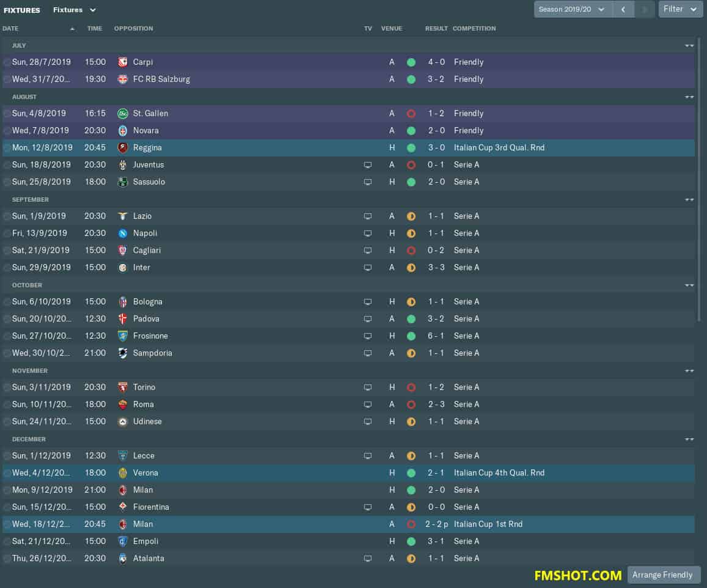Click the green win indicator for Frosinone match
The height and width of the screenshot is (588, 707).
point(411,336)
